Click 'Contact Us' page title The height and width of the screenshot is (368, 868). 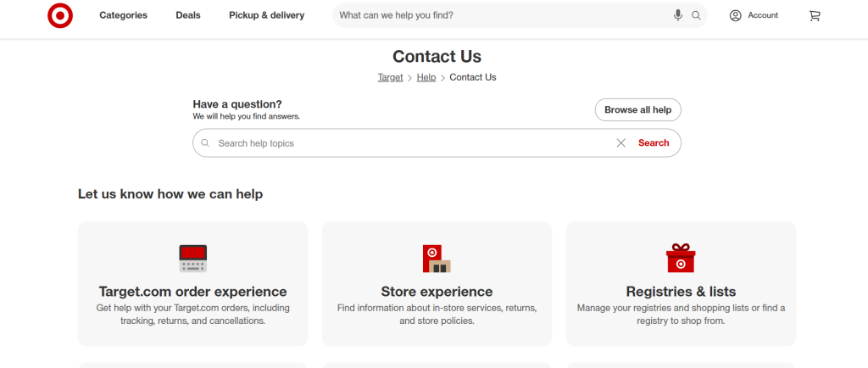point(437,57)
